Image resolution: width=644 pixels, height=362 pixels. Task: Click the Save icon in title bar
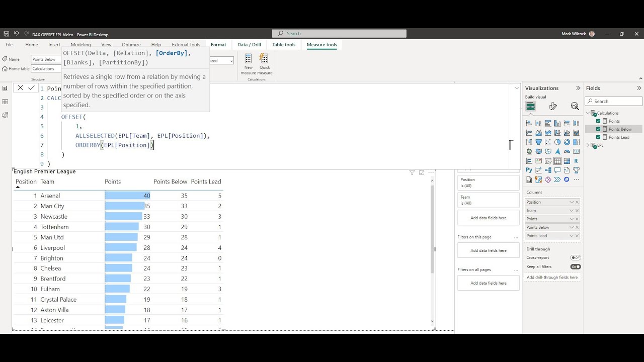(x=7, y=34)
